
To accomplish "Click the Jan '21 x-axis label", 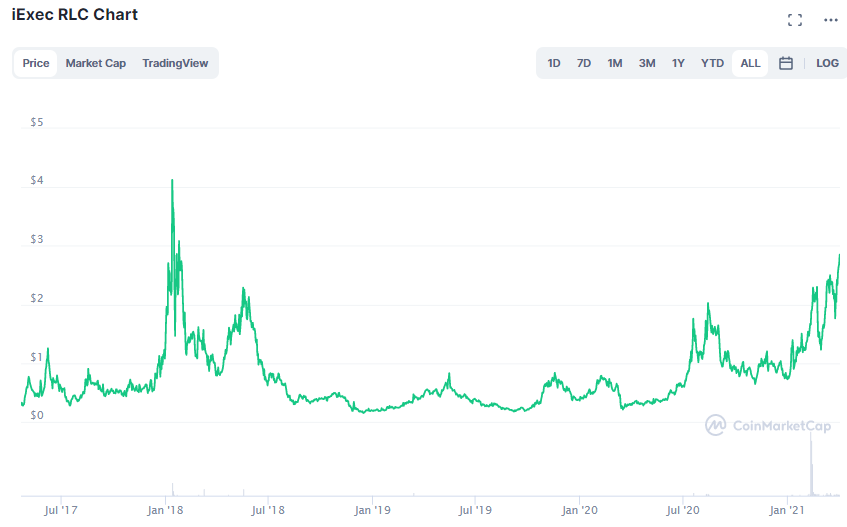I will coord(787,510).
